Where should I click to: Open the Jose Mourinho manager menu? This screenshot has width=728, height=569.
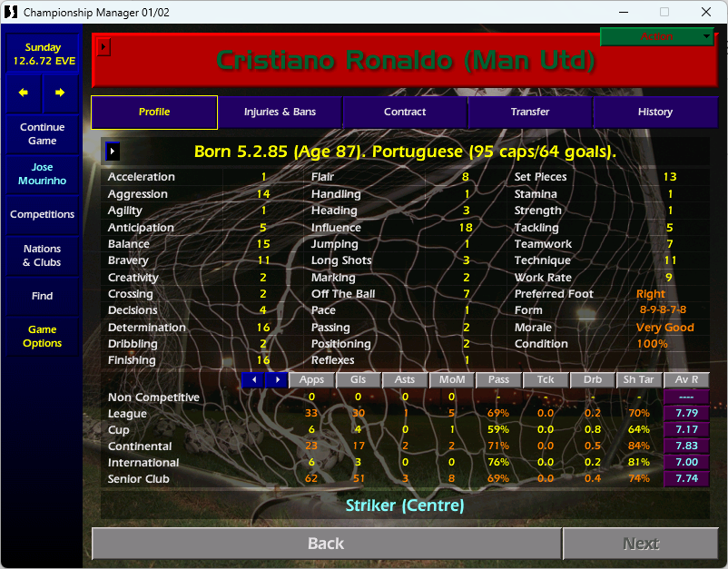pyautogui.click(x=43, y=174)
